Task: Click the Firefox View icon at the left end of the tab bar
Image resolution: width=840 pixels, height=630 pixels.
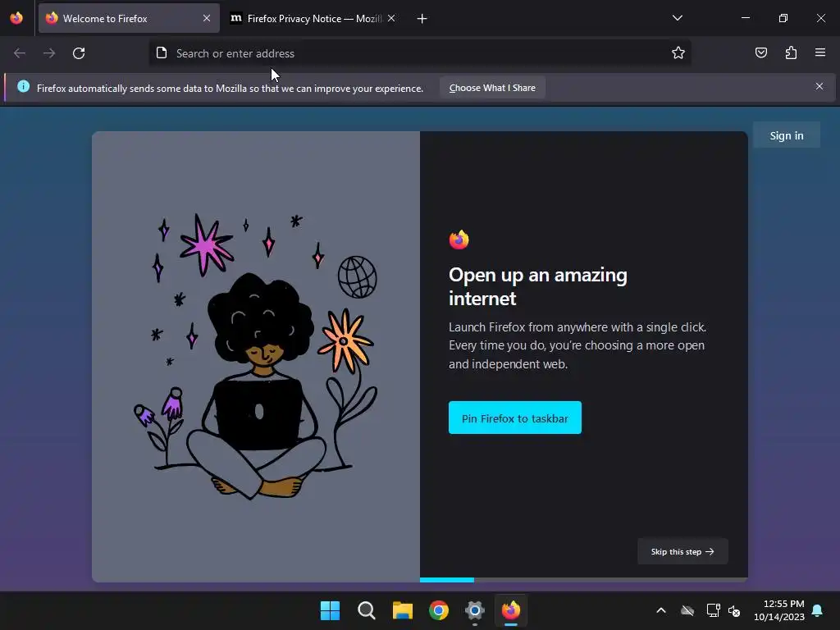Action: click(x=16, y=18)
